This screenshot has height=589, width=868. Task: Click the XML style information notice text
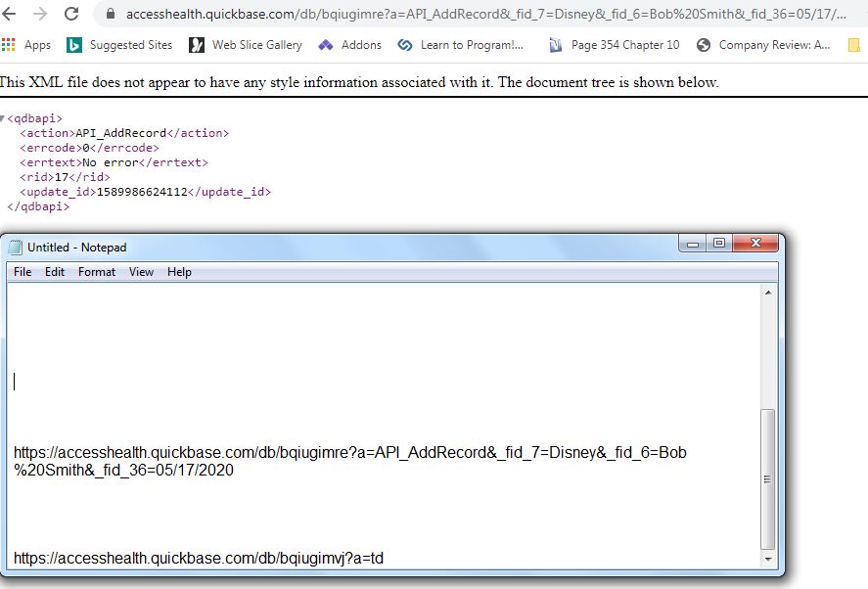point(359,82)
